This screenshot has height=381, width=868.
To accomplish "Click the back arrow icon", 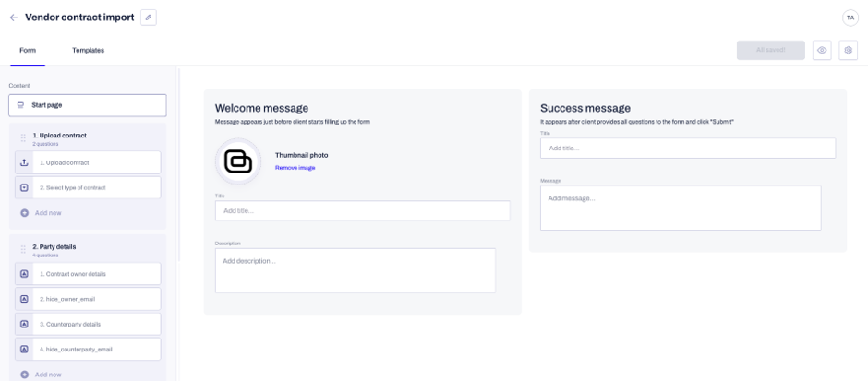I will click(14, 18).
